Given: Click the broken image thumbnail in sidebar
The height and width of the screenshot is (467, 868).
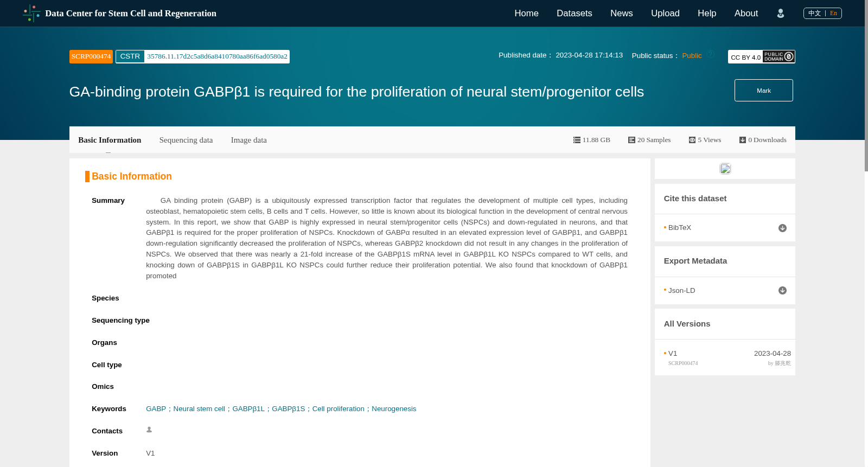Looking at the screenshot, I should point(725,169).
